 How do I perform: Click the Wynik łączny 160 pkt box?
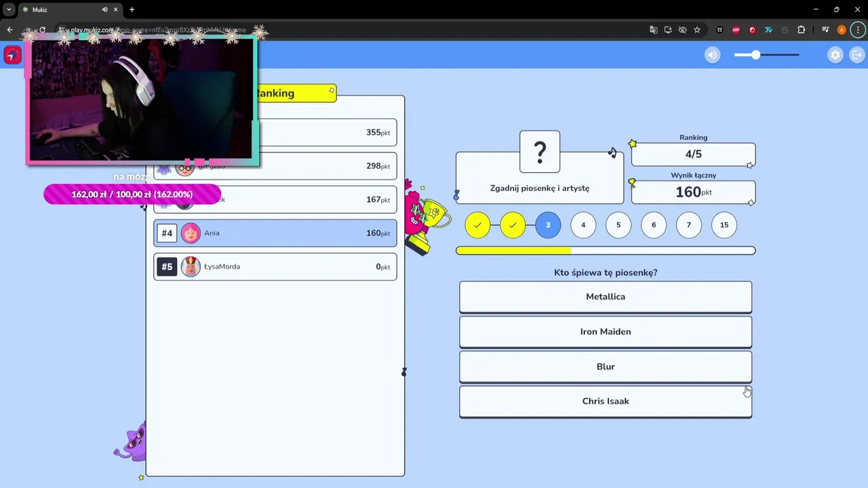point(693,192)
